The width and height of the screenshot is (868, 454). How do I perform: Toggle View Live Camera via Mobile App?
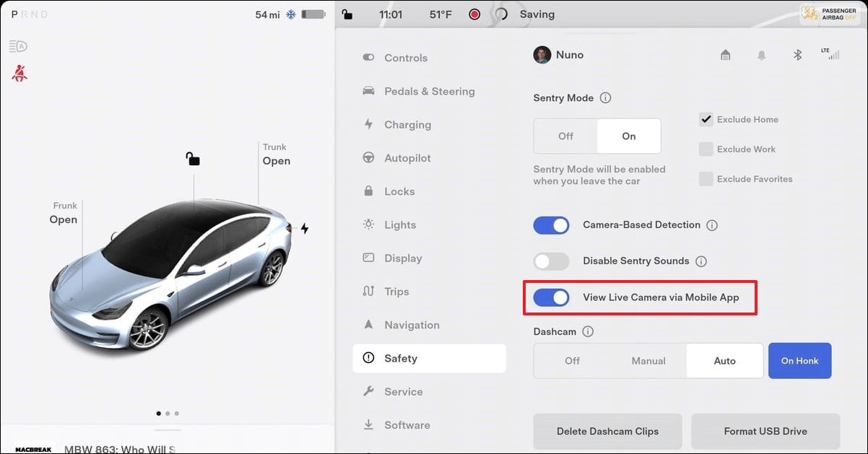pyautogui.click(x=552, y=297)
